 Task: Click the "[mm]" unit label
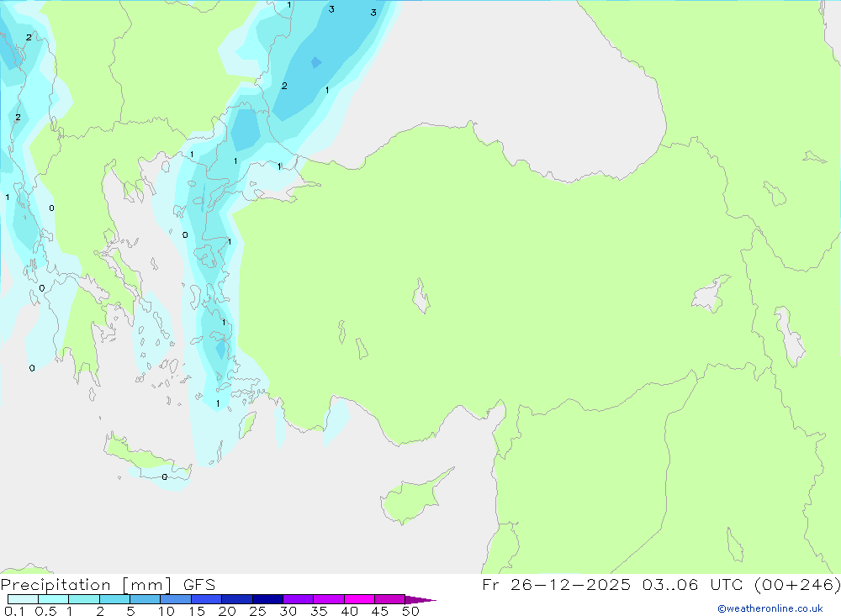147,585
